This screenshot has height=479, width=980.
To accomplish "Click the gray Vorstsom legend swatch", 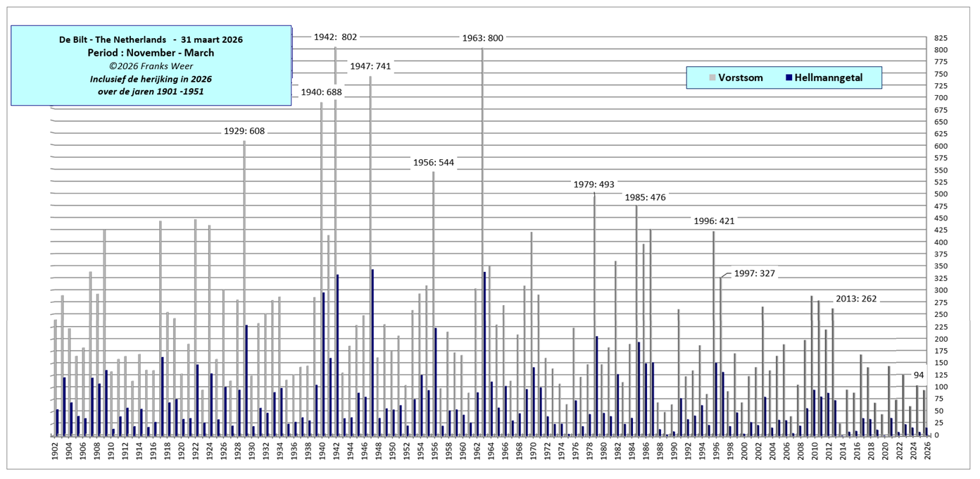I will click(712, 77).
